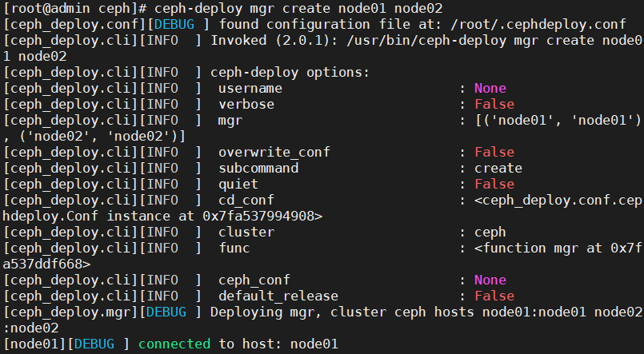The width and height of the screenshot is (644, 354).
Task: Click 'instance at 0x7fa537994908>' text
Action: coord(215,217)
